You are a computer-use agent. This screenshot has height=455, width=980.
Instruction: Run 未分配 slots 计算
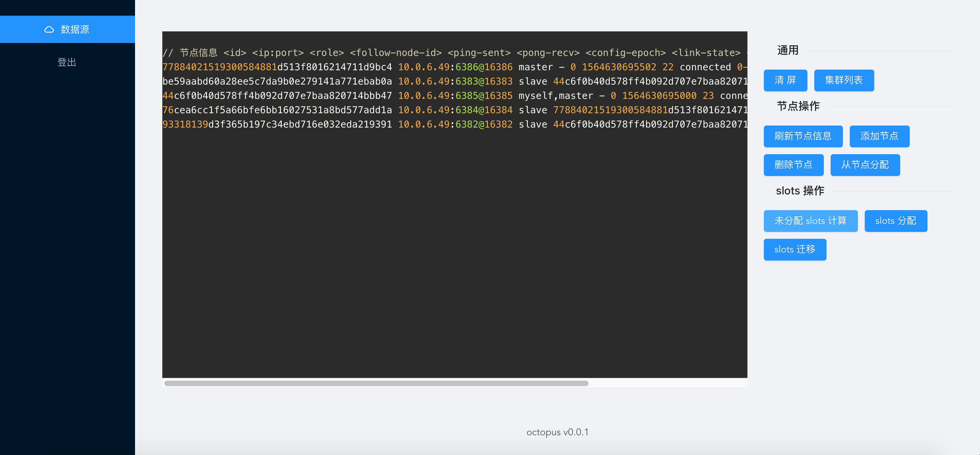point(810,221)
